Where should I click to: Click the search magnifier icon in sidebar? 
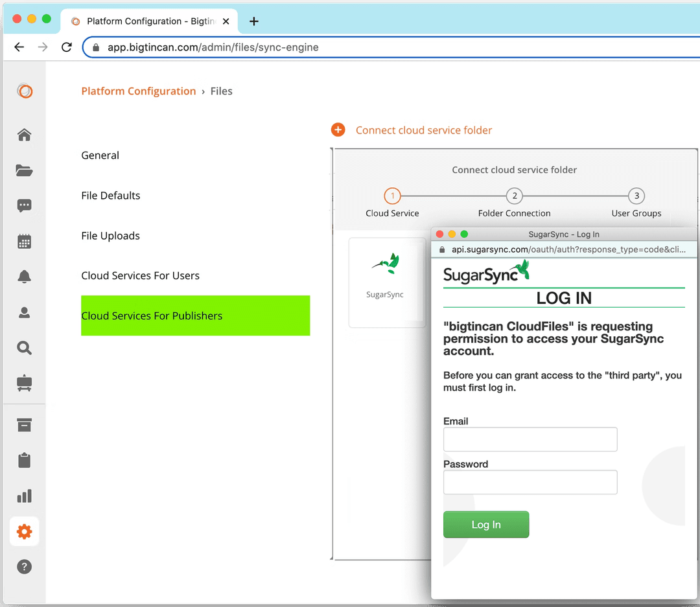(24, 348)
